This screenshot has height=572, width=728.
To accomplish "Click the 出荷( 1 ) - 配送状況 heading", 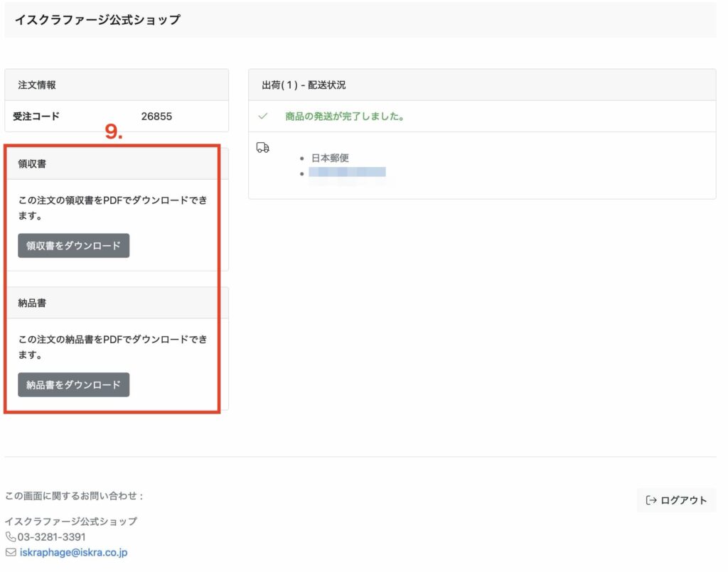I will pyautogui.click(x=304, y=85).
